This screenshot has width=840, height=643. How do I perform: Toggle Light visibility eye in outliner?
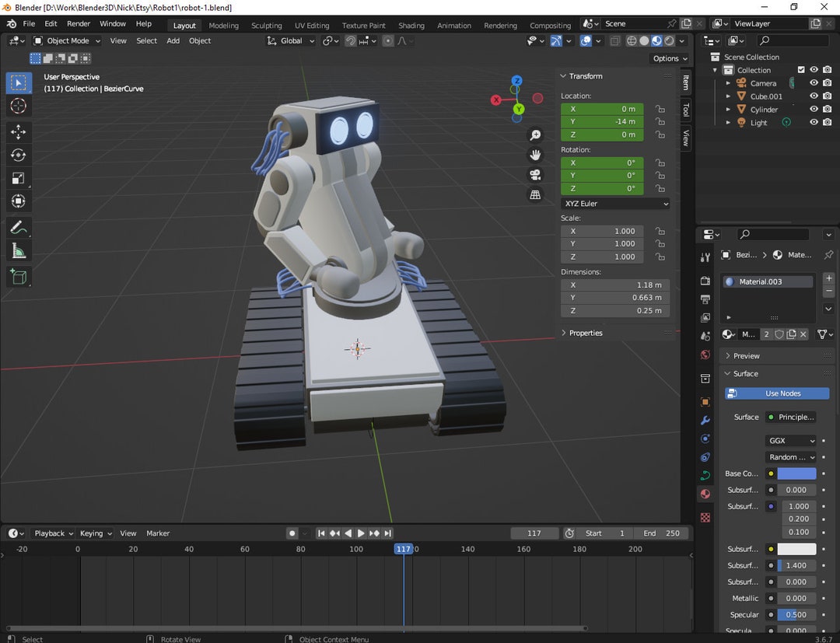[x=814, y=122]
